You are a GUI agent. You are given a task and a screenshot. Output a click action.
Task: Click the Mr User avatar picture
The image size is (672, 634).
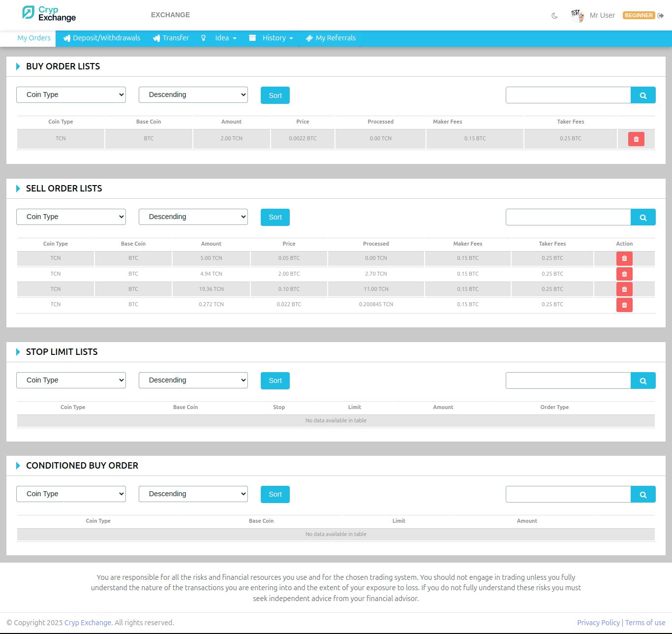point(577,15)
